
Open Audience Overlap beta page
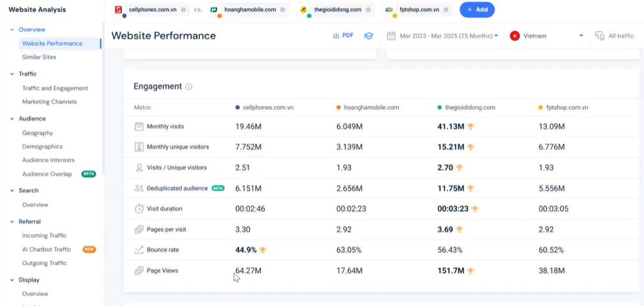[x=47, y=174]
